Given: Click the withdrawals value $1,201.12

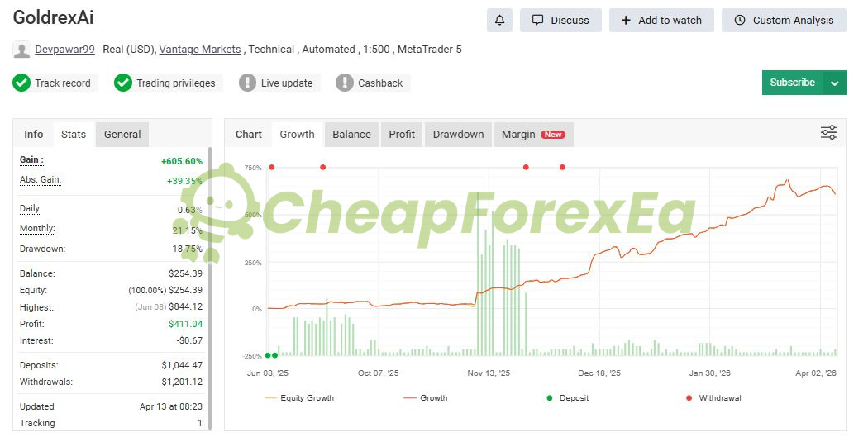Looking at the screenshot, I should 182,382.
